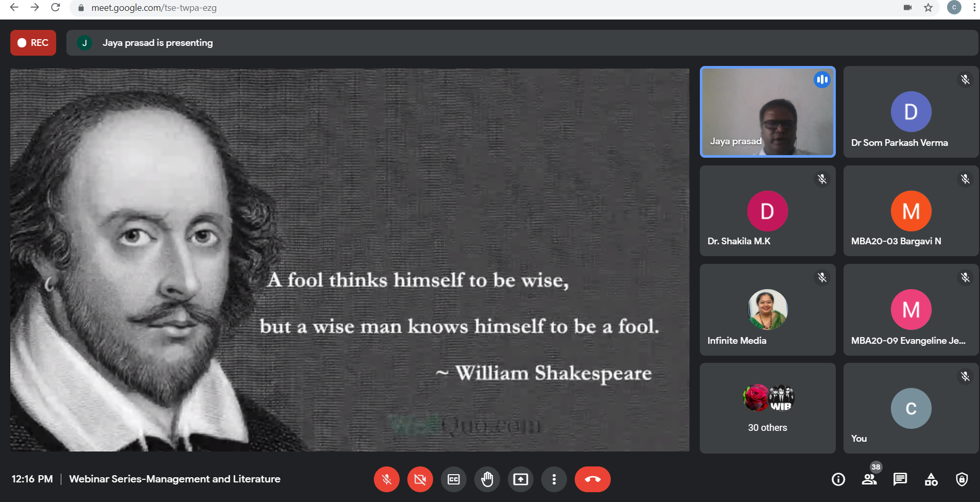The width and height of the screenshot is (980, 502).
Task: Click the REC recording indicator
Action: point(33,43)
